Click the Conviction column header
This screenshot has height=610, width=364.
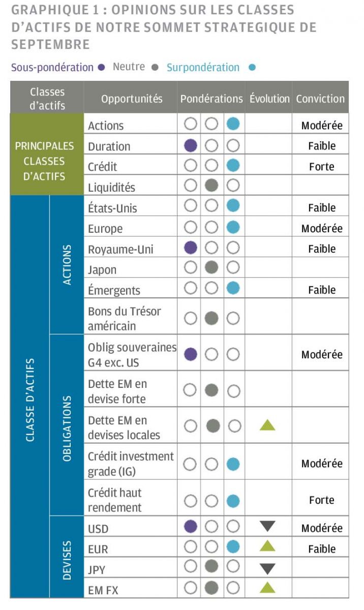pyautogui.click(x=320, y=99)
